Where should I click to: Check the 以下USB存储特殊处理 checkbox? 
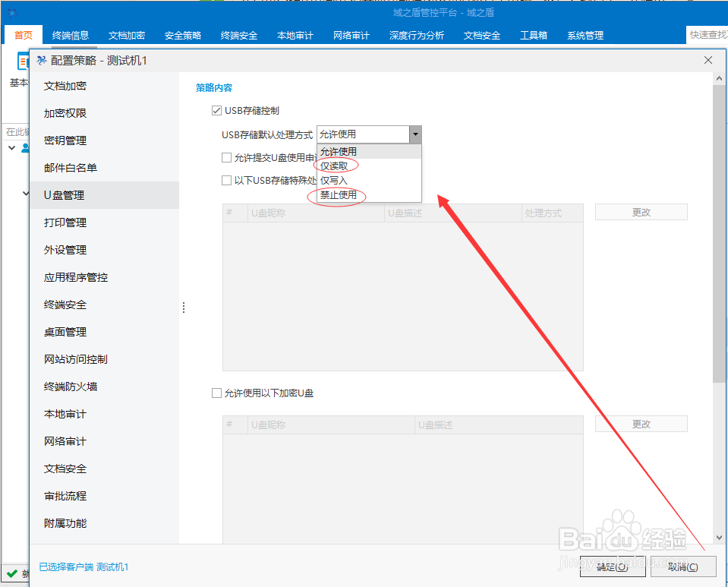[x=226, y=180]
